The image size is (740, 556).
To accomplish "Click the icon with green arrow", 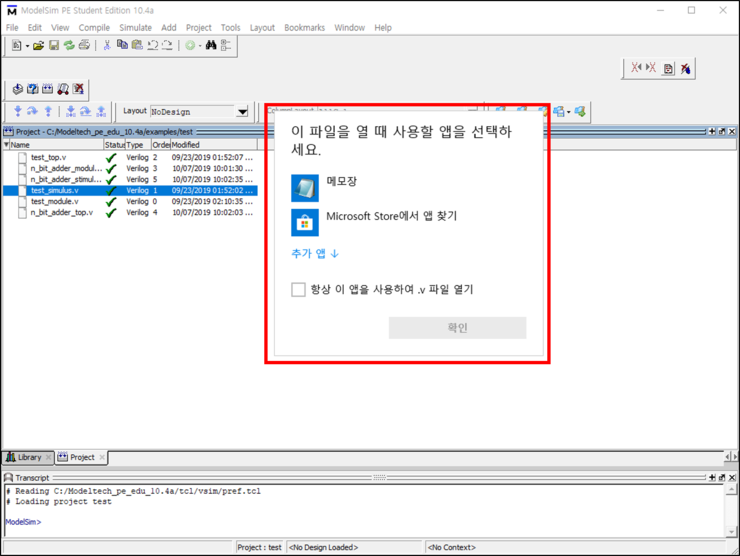I will (580, 112).
